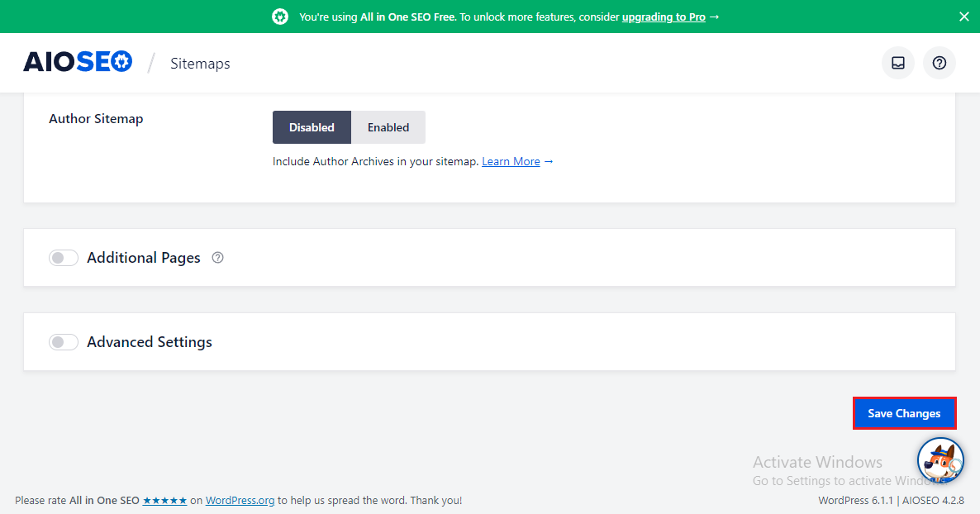980x514 pixels.
Task: Enable Advanced Settings
Action: [x=64, y=341]
